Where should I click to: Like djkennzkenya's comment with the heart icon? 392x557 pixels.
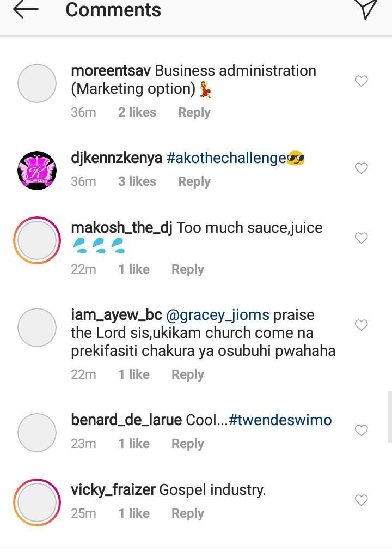362,168
